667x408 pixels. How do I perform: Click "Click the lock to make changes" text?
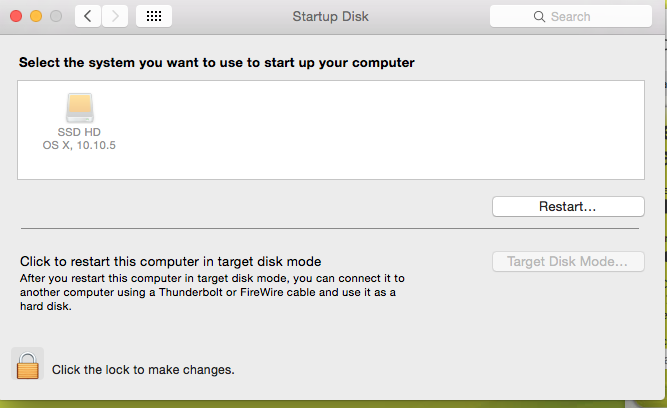coord(143,370)
